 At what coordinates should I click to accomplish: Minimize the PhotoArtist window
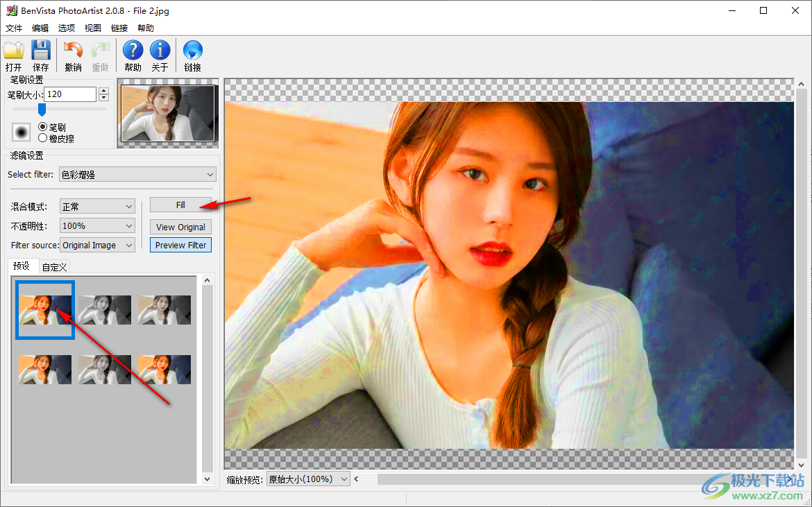click(x=732, y=10)
